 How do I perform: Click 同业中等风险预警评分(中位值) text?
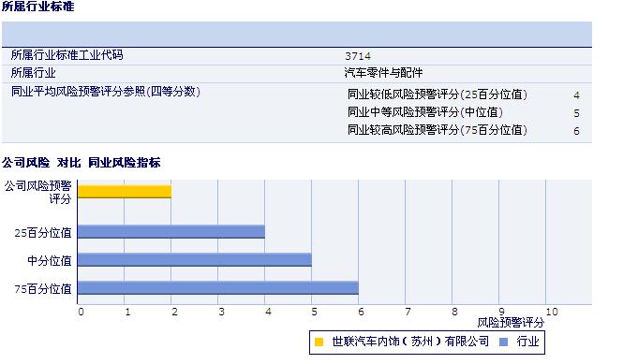(425, 112)
